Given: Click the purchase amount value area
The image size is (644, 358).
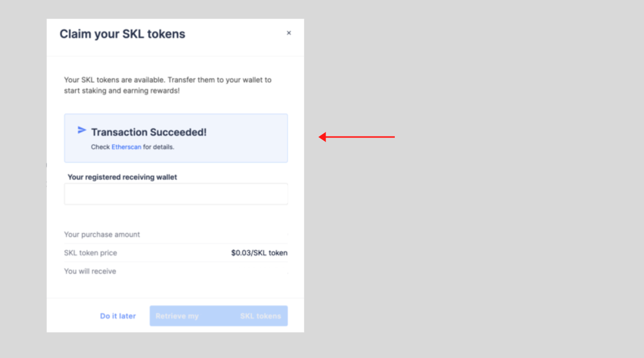Looking at the screenshot, I should [x=273, y=234].
